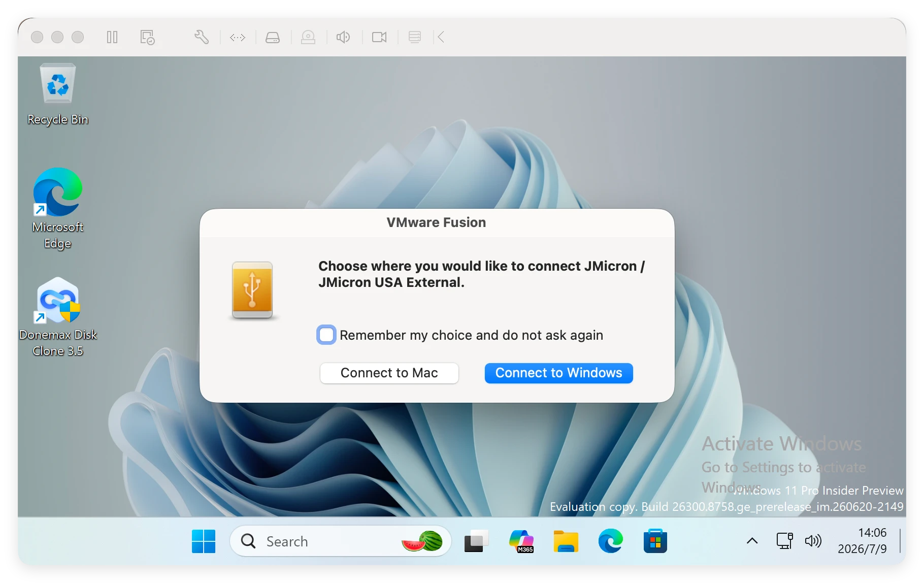Click the Connect to Mac button
The width and height of the screenshot is (924, 583).
tap(389, 373)
